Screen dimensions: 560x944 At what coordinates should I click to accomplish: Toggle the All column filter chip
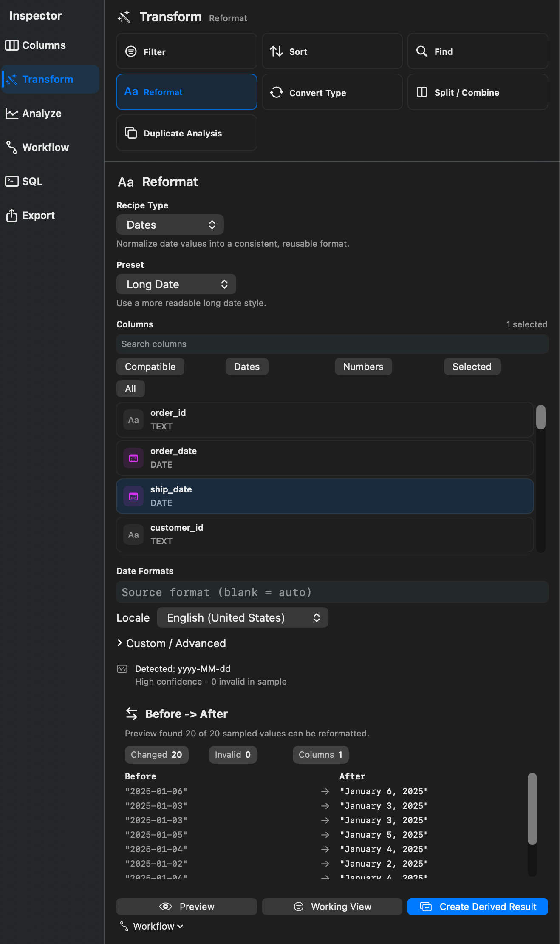click(130, 389)
